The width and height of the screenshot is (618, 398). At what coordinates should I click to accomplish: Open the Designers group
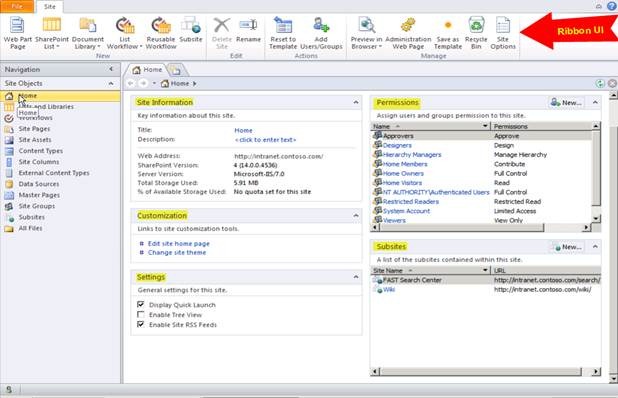[397, 145]
